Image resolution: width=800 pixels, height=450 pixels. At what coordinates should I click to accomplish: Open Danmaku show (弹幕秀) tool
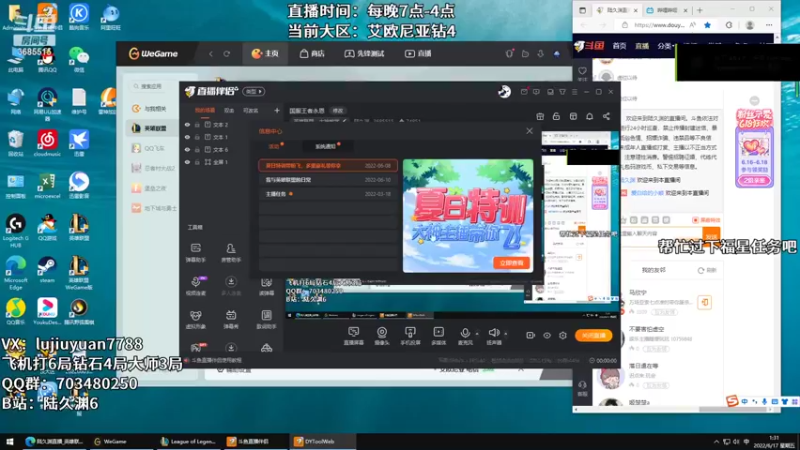coord(231,319)
